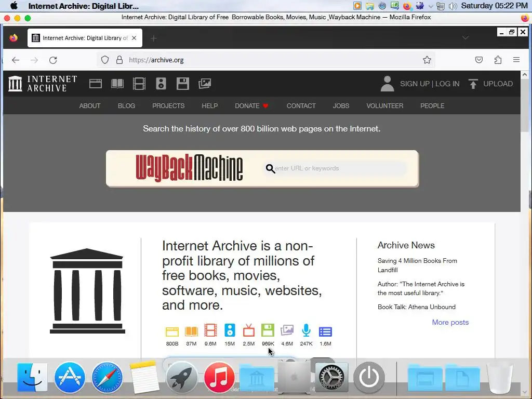Click the magnifier icon in Wayback Machine search
The image size is (532, 399).
[x=270, y=169]
